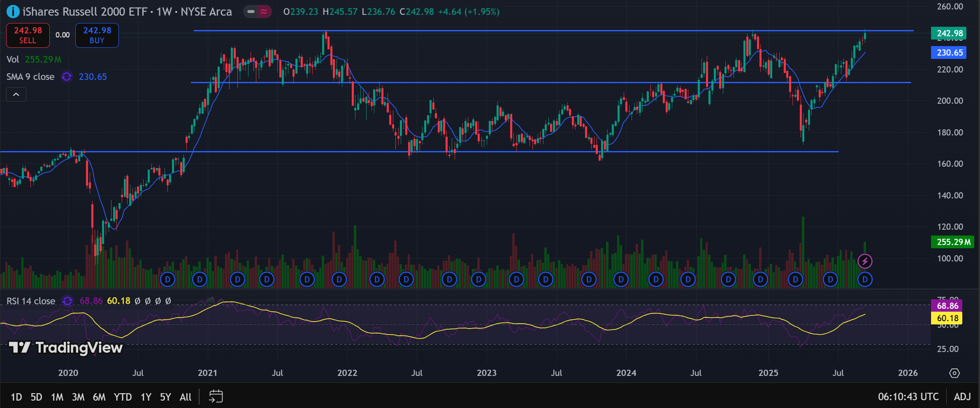The image size is (980, 408).
Task: Open the go to date calendar
Action: 216,396
